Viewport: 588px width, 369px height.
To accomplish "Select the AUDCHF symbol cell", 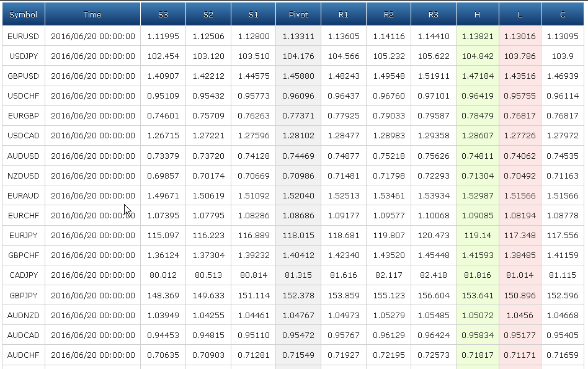I will point(23,355).
